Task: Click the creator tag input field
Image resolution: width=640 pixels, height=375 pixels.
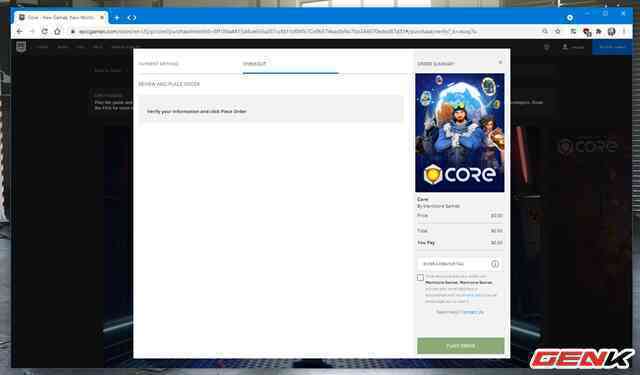Action: click(453, 264)
